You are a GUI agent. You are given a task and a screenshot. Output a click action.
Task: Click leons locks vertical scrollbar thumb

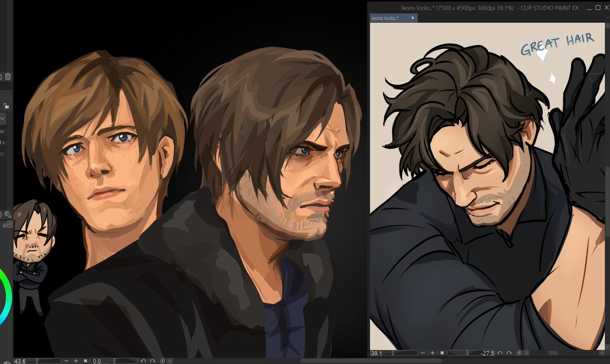pyautogui.click(x=607, y=202)
